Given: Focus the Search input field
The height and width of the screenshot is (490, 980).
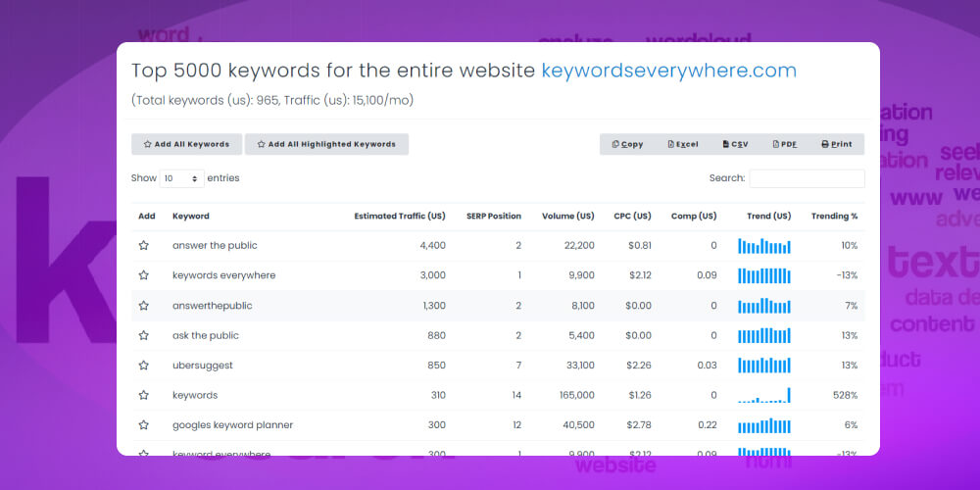Looking at the screenshot, I should (807, 178).
